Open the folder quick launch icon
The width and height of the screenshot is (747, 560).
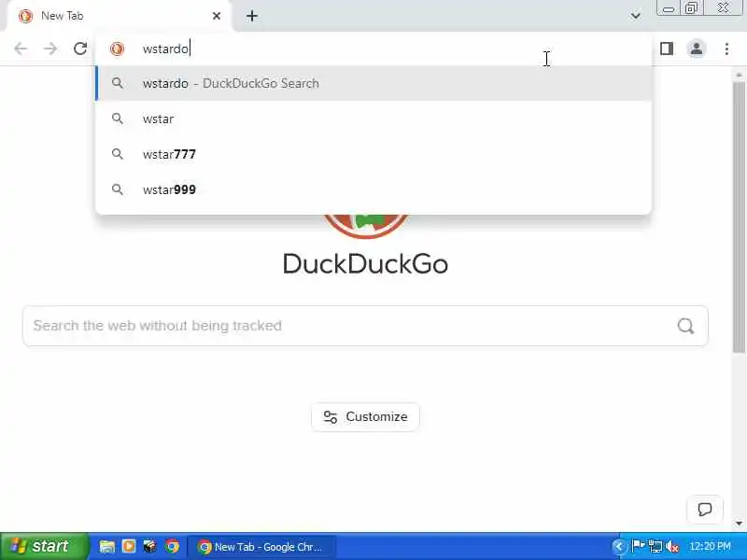tap(107, 546)
